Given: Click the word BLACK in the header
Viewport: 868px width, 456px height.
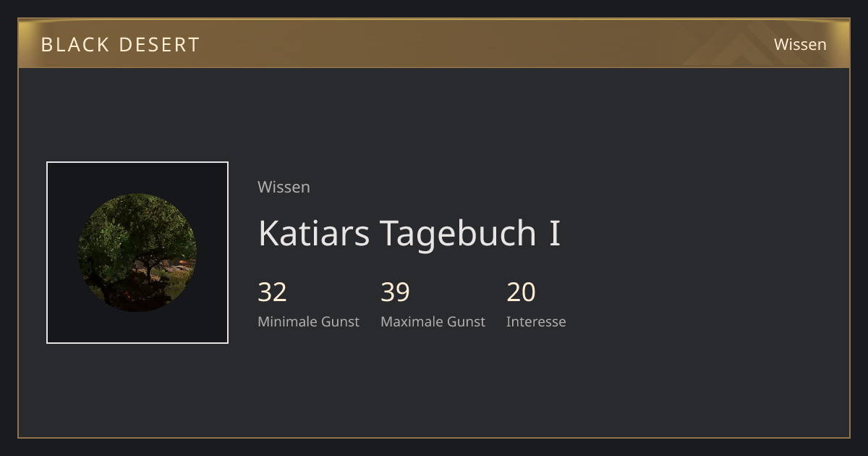Looking at the screenshot, I should pyautogui.click(x=74, y=44).
